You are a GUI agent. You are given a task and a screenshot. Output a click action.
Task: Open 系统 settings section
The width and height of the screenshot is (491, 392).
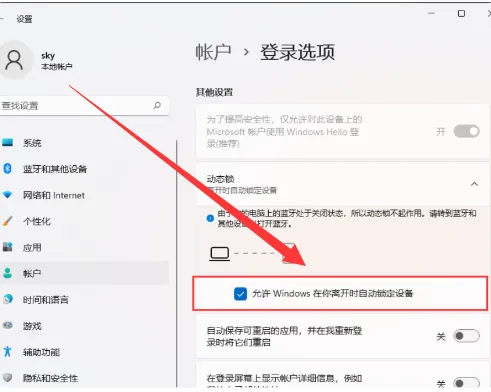point(84,143)
